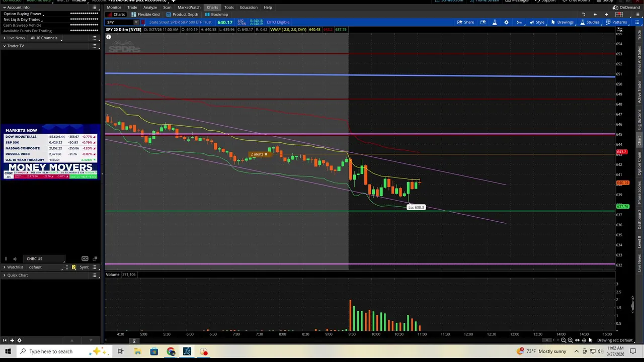This screenshot has width=644, height=362.
Task: Expand the Live News section
Action: coord(4,38)
